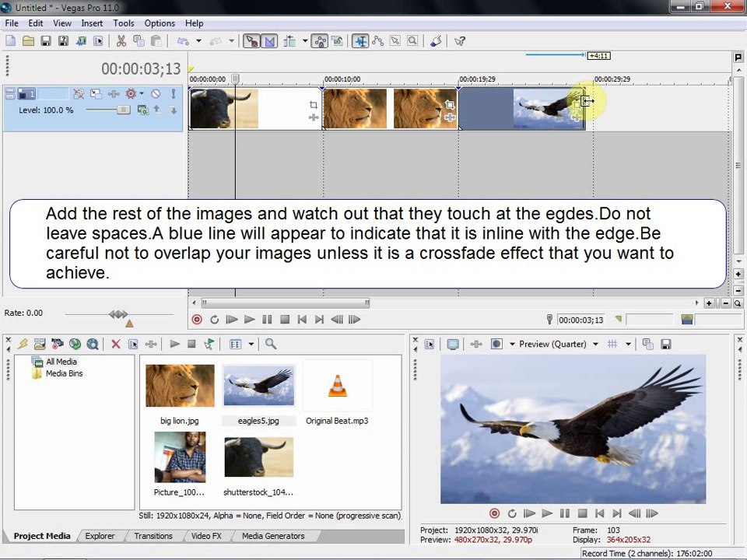This screenshot has width=747, height=560.
Task: Open the Auto Ripple mode dropdown arrow
Action: [305, 41]
